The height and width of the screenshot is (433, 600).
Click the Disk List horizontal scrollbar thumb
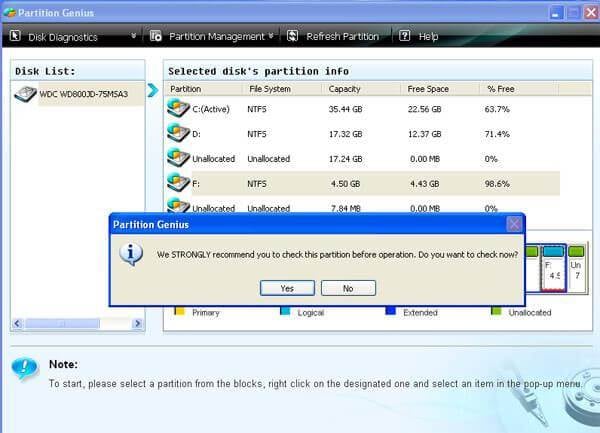(62, 324)
